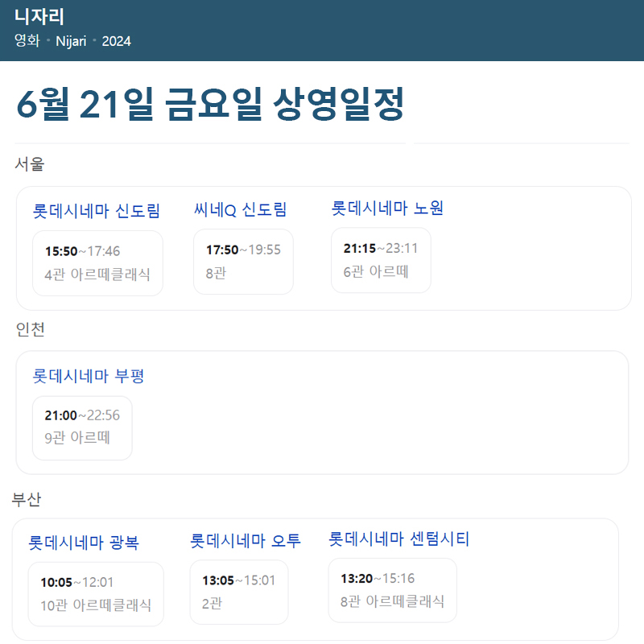Viewport: 644px width, 644px height.
Task: Select the 13:05~15:01 showtime in 2관
Action: [239, 592]
